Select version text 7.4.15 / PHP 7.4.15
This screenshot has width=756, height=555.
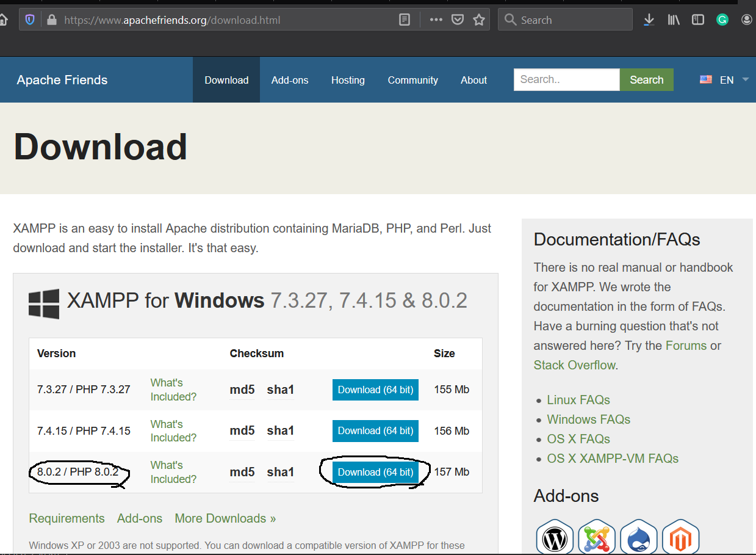coord(84,430)
